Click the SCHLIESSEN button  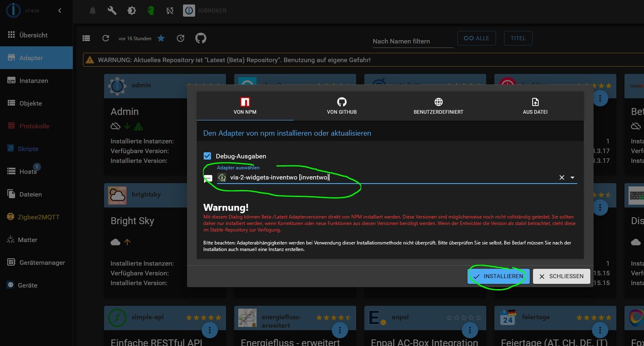tap(561, 276)
